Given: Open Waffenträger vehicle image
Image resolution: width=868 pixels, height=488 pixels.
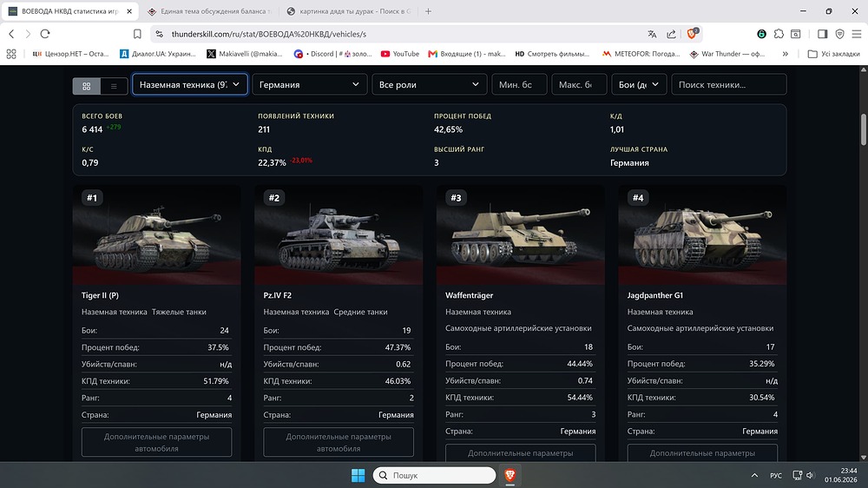Looking at the screenshot, I should (x=520, y=234).
